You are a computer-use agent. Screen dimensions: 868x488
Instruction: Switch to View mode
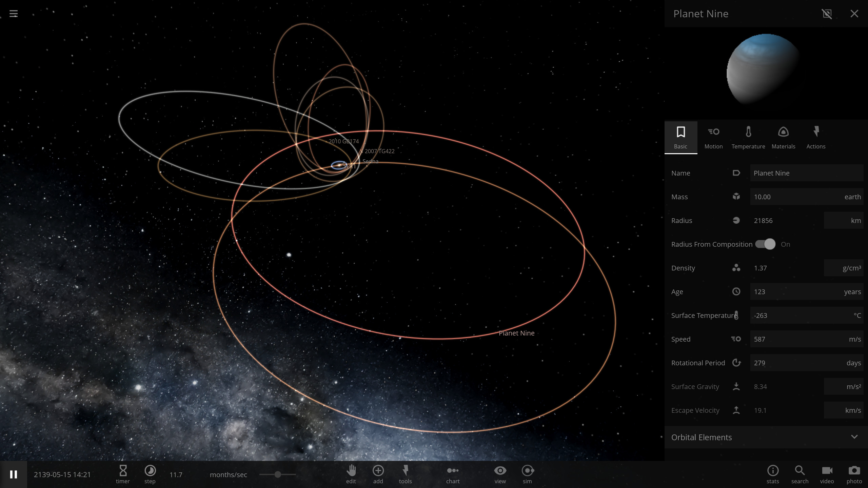point(499,474)
